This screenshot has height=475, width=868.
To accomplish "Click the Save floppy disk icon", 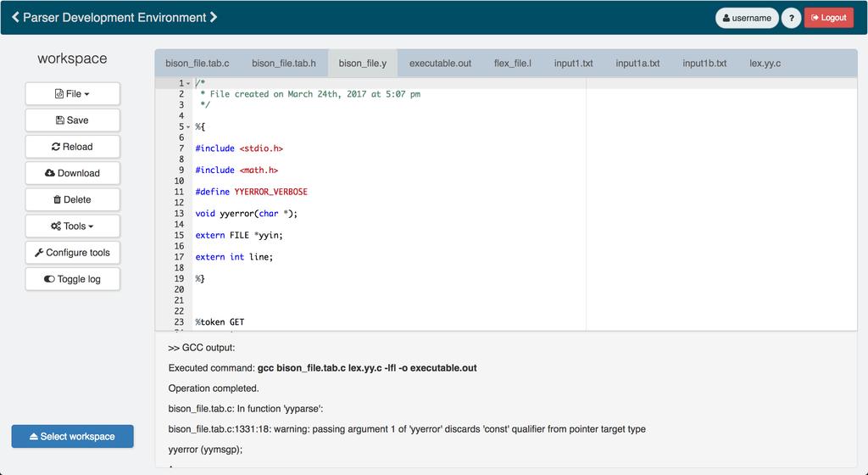I will pos(60,120).
